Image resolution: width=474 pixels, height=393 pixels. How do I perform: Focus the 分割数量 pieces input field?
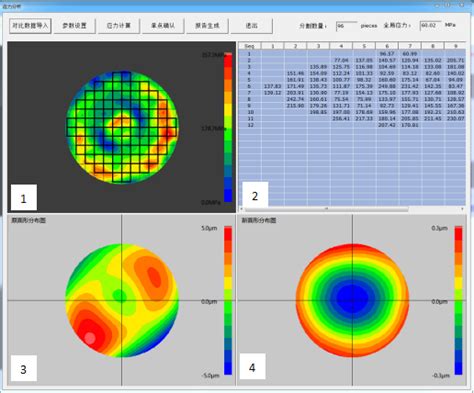(x=346, y=26)
